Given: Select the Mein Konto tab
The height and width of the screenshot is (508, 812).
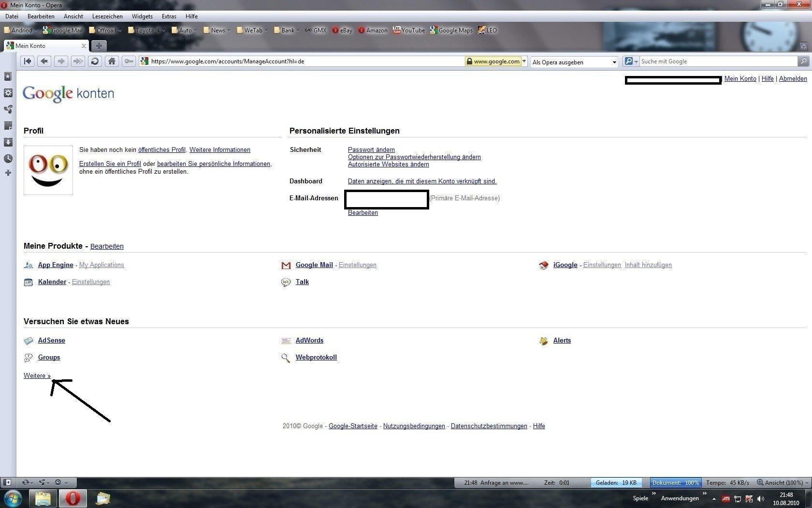Looking at the screenshot, I should click(x=46, y=46).
